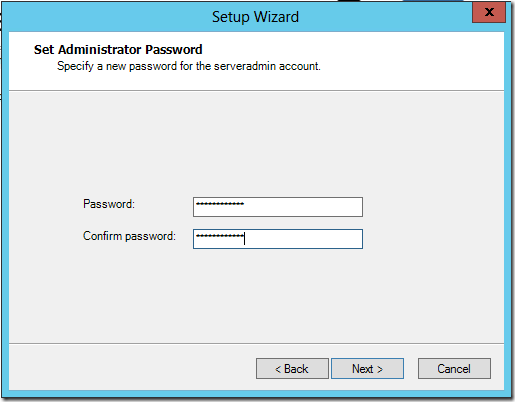
Task: Click the white header panel beside the heading
Action: [x=400, y=60]
